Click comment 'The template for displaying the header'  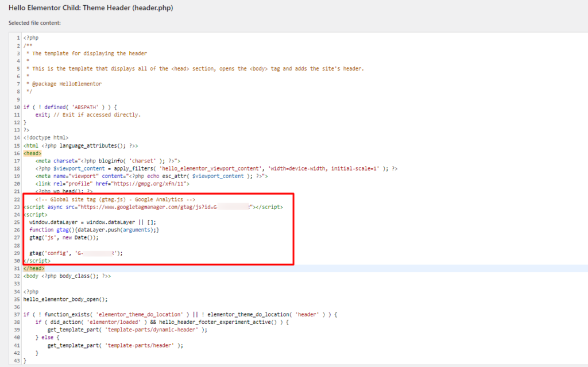(x=90, y=53)
